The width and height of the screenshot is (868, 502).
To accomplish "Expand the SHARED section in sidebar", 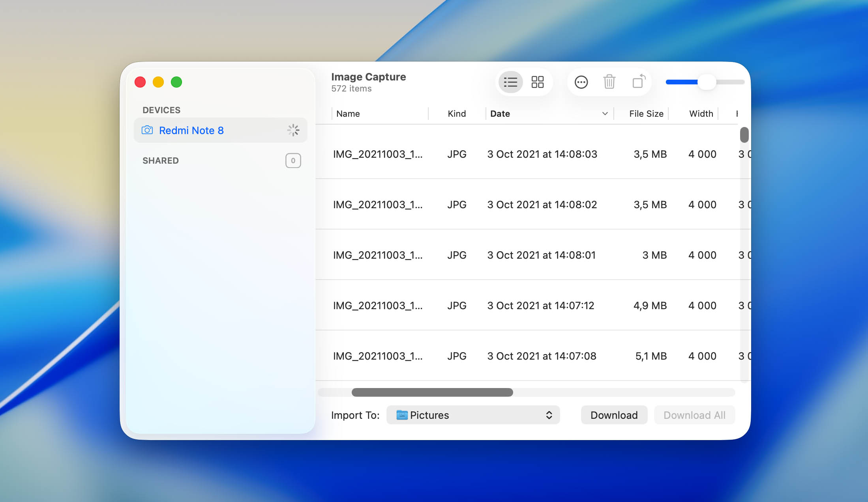I will pos(160,160).
